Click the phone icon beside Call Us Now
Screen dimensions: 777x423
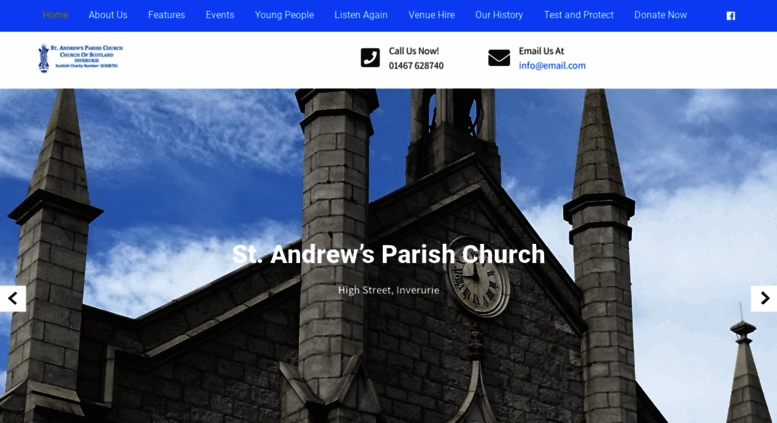370,58
